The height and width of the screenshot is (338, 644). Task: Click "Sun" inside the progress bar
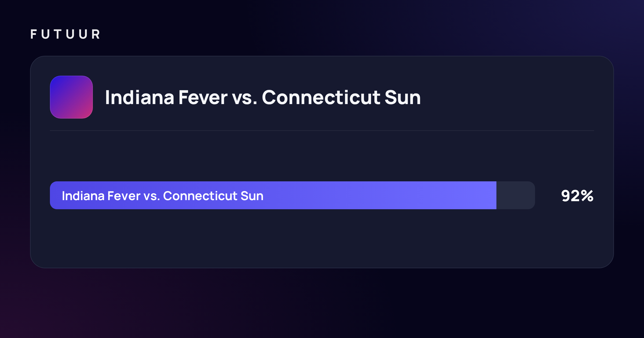pos(252,196)
